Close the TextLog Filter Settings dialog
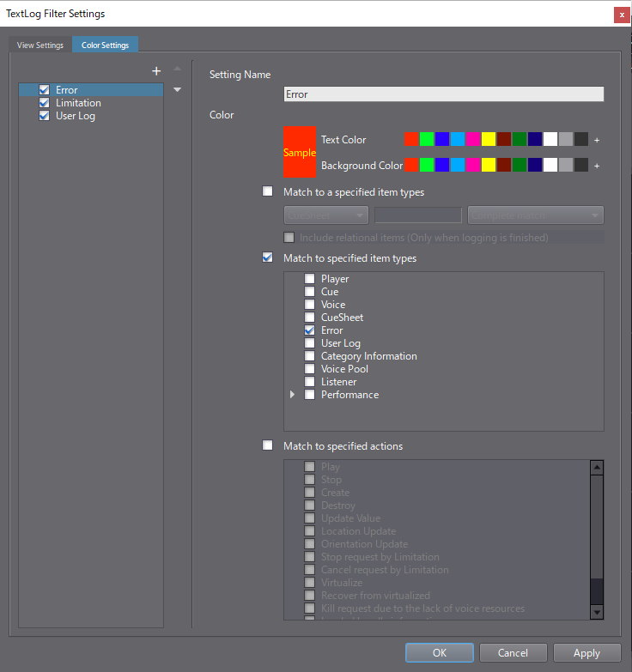The image size is (632, 672). 620,15
